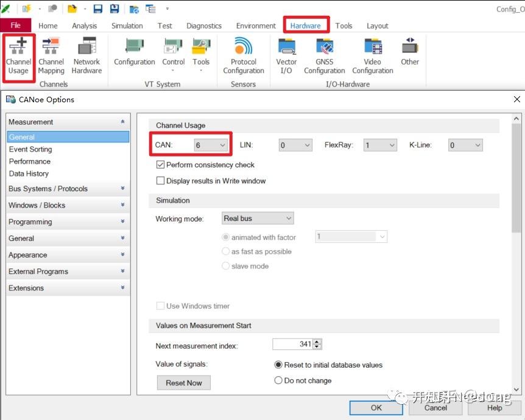The image size is (525, 420).
Task: Click the open configuration folder icon
Action: click(x=72, y=9)
